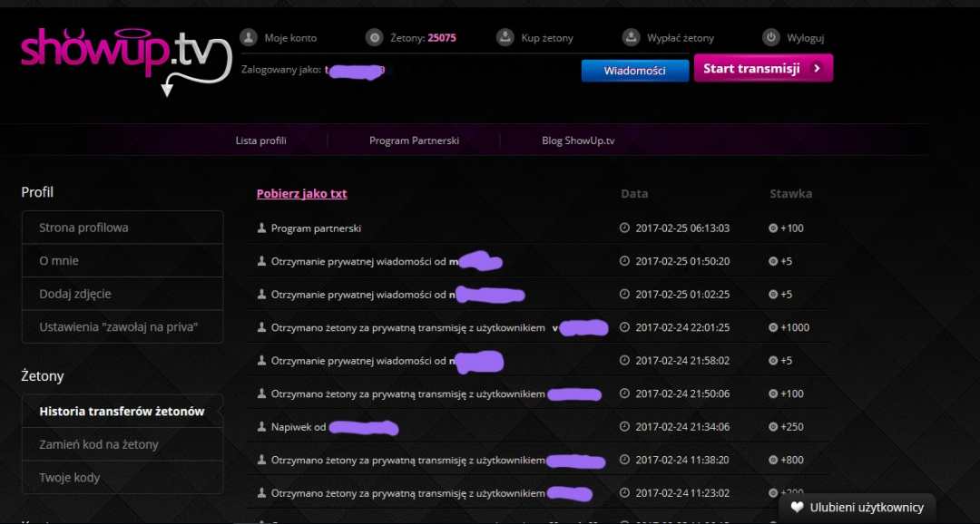
Task: Click the Żetony coin icon in header
Action: pos(373,37)
